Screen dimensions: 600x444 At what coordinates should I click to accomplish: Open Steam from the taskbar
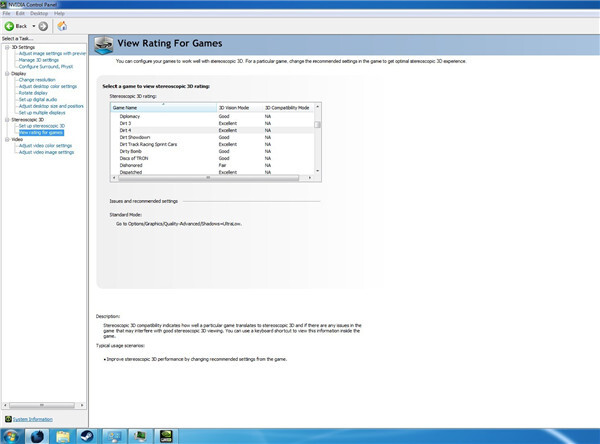click(88, 435)
